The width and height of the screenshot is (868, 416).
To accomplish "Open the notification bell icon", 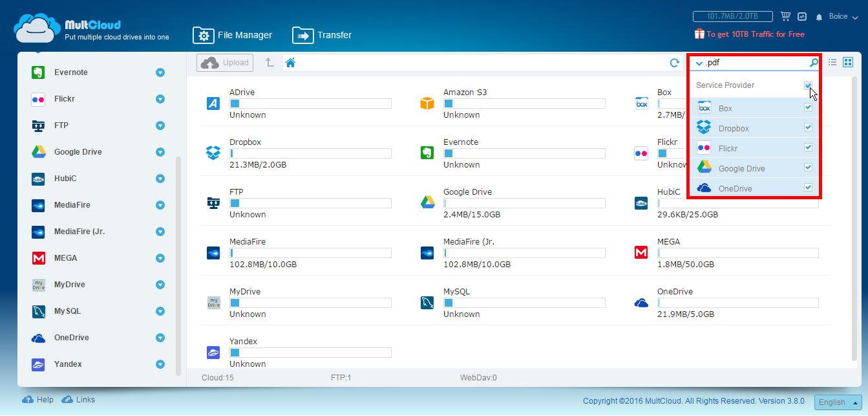I will [x=819, y=17].
